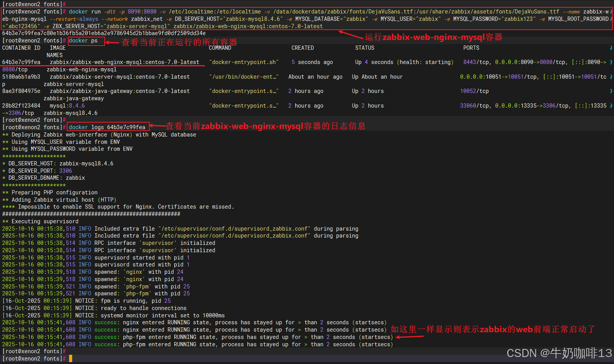
Task: Click the CREATED column header
Action: (x=303, y=48)
